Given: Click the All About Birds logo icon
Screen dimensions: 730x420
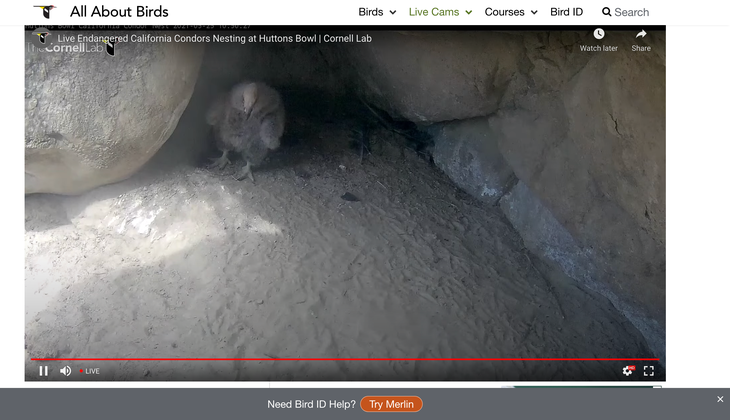Looking at the screenshot, I should pyautogui.click(x=45, y=11).
